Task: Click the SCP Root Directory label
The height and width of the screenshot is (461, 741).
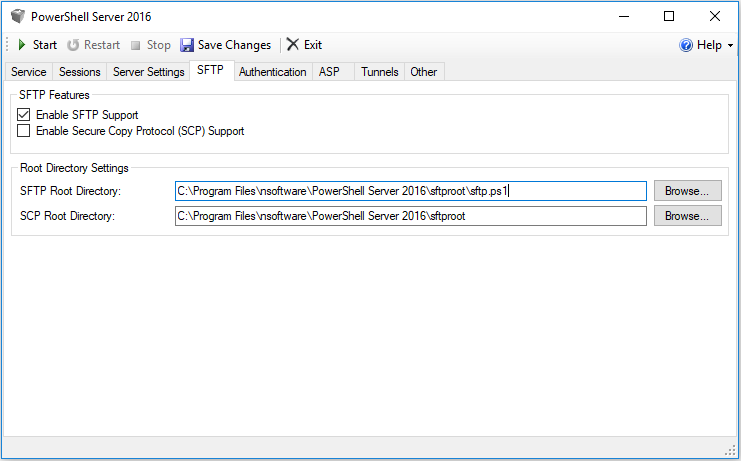Action: (67, 216)
